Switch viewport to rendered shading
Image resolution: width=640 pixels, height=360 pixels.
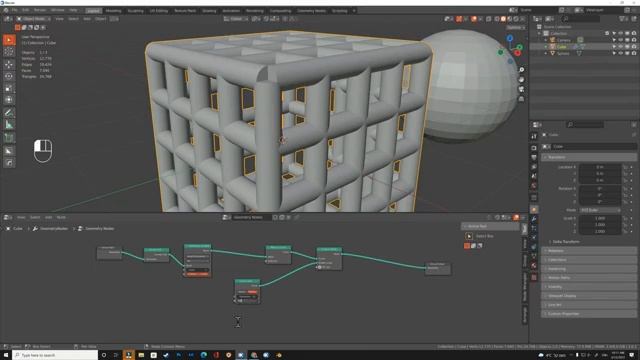point(516,19)
